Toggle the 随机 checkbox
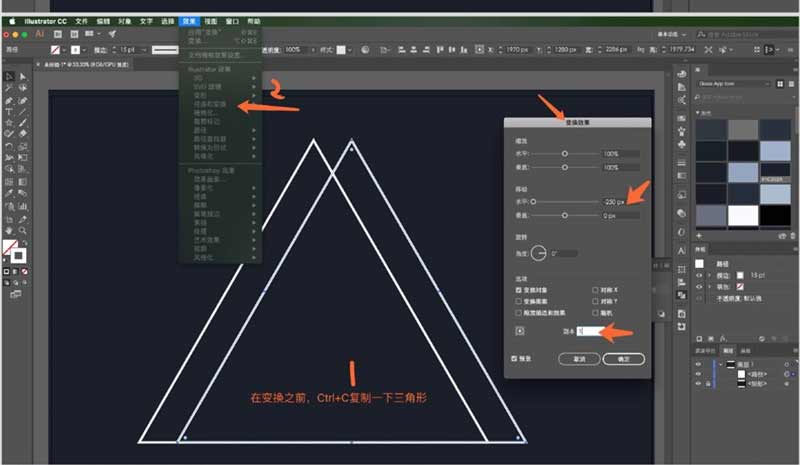Viewport: 800px width, 465px height. click(595, 313)
